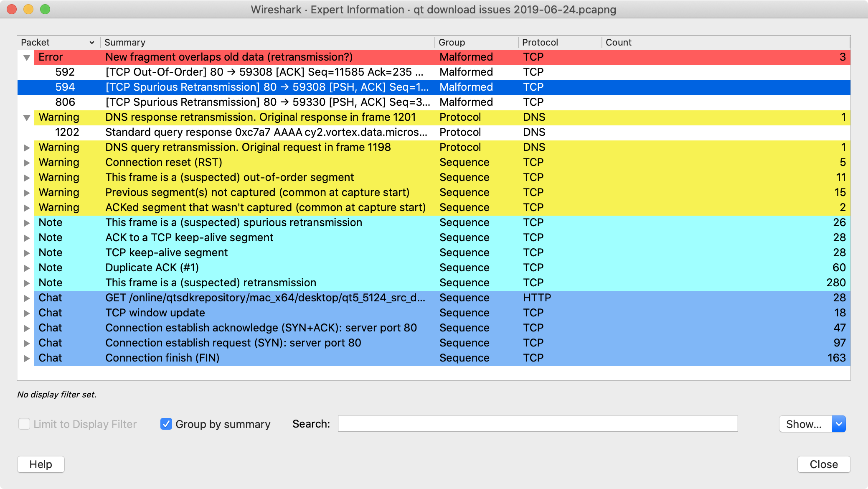The height and width of the screenshot is (489, 868).
Task: Collapse the Error group about overlapping fragments
Action: coord(26,57)
